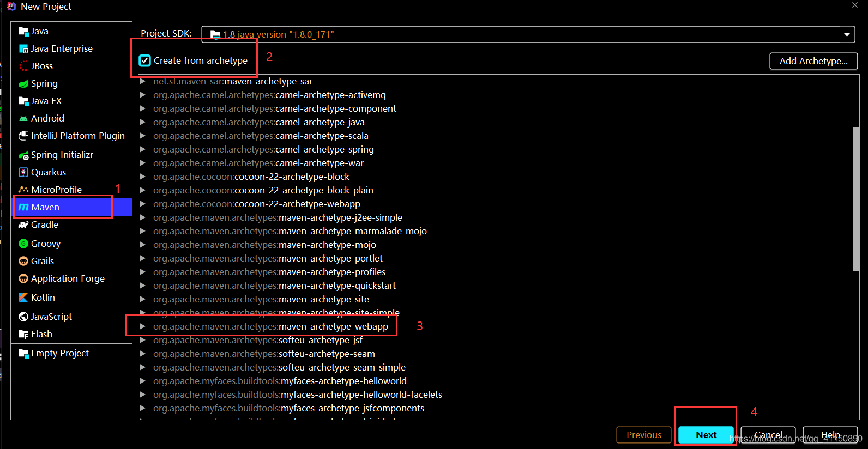Click the Application Forge icon
This screenshot has width=868, height=449.
(23, 278)
